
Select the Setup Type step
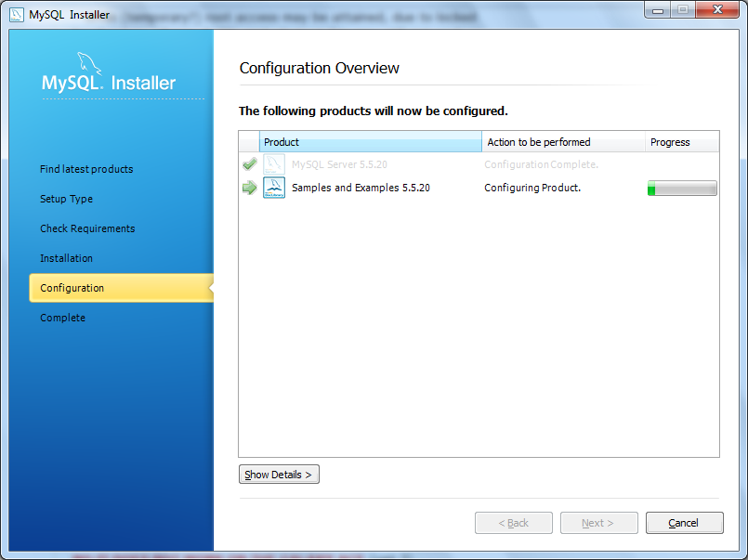point(66,199)
